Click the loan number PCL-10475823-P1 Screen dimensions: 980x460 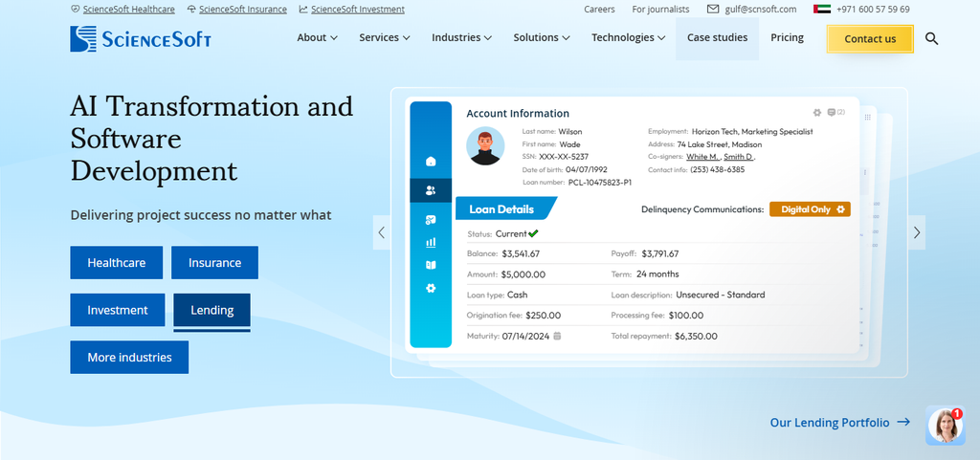point(599,183)
